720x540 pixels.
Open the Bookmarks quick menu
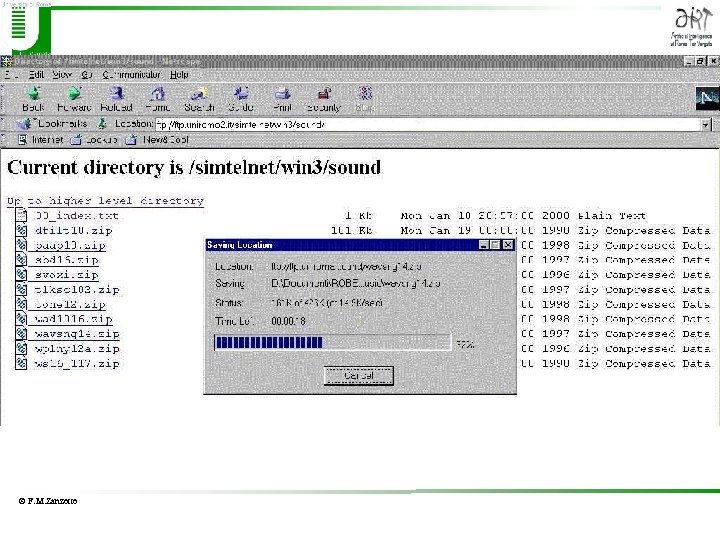51,124
